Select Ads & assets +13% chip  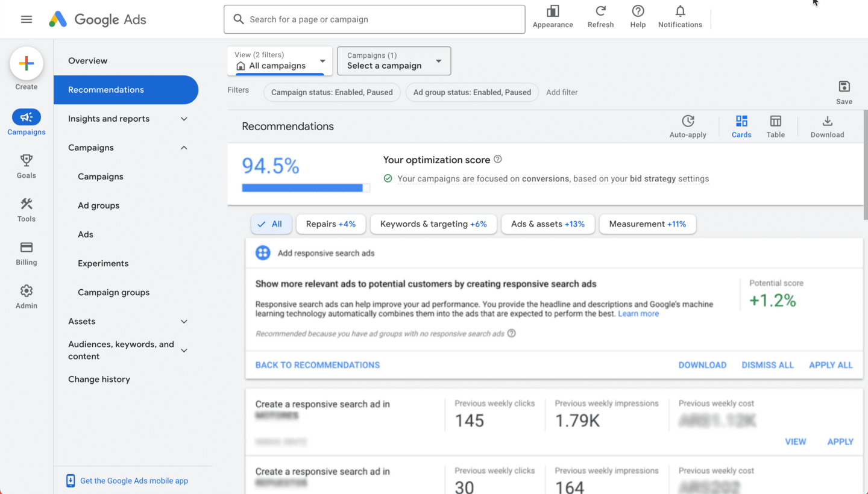pyautogui.click(x=548, y=224)
